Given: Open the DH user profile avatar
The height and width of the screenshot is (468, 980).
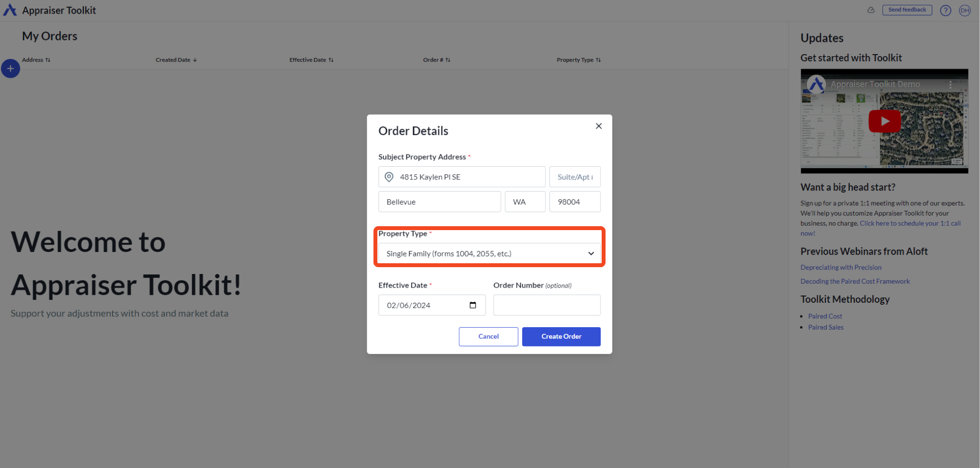Looking at the screenshot, I should click(x=964, y=10).
